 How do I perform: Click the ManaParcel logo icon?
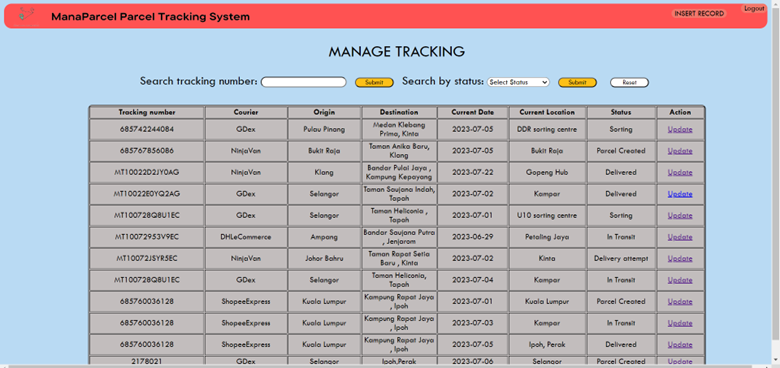(26, 16)
